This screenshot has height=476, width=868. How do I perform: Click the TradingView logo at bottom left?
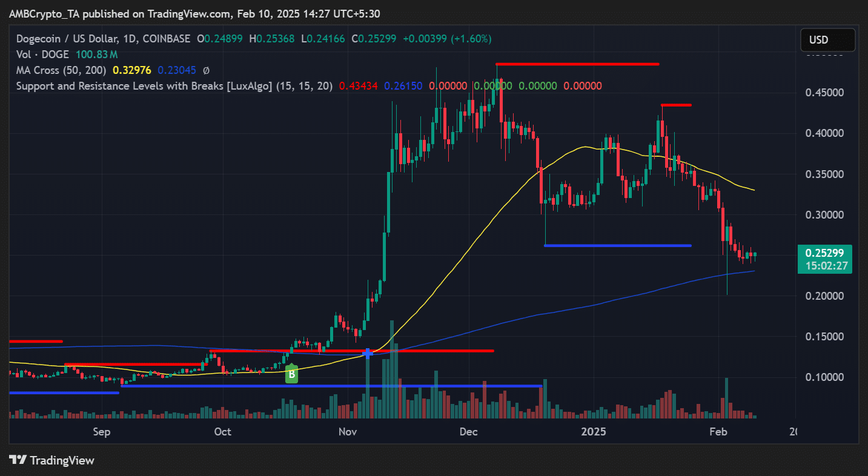pos(52,460)
